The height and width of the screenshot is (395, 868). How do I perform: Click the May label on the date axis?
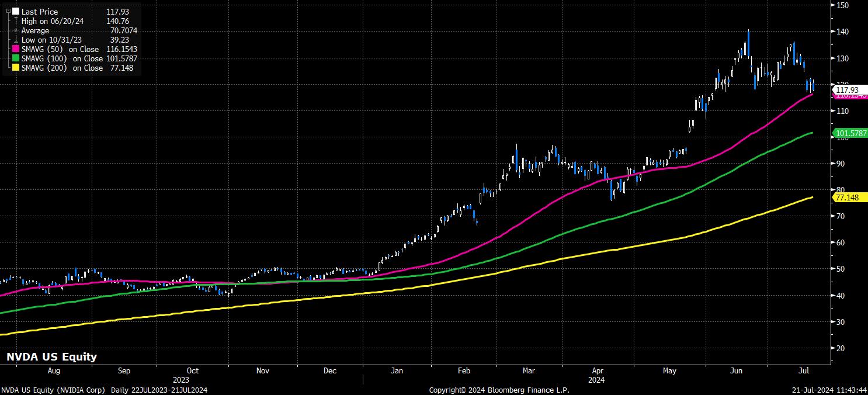pyautogui.click(x=670, y=370)
